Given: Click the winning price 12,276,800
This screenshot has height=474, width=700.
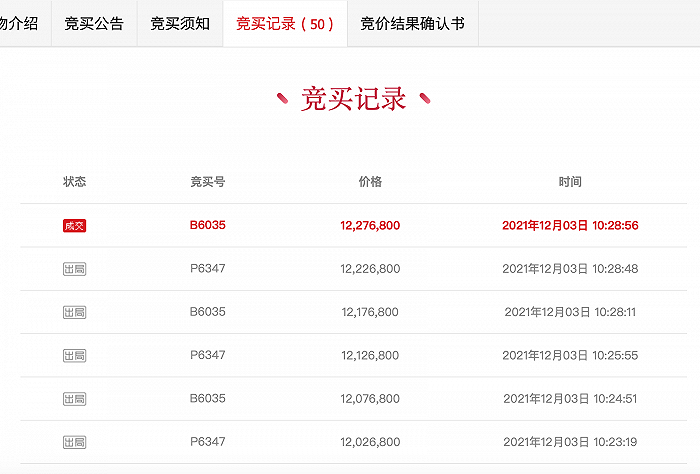Looking at the screenshot, I should tap(370, 226).
